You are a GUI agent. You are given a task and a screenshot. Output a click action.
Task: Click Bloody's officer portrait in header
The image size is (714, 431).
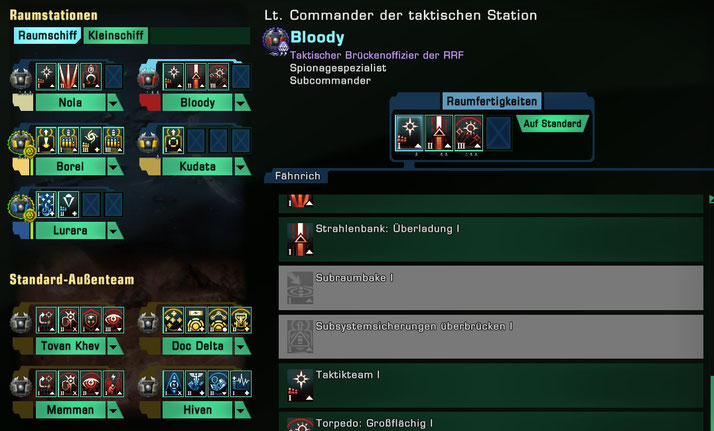[275, 41]
